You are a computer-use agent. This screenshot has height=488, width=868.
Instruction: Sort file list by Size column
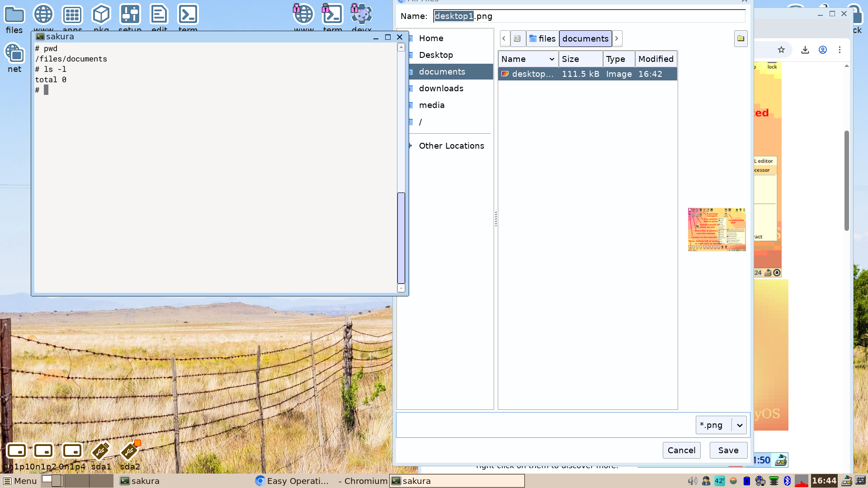(x=580, y=59)
